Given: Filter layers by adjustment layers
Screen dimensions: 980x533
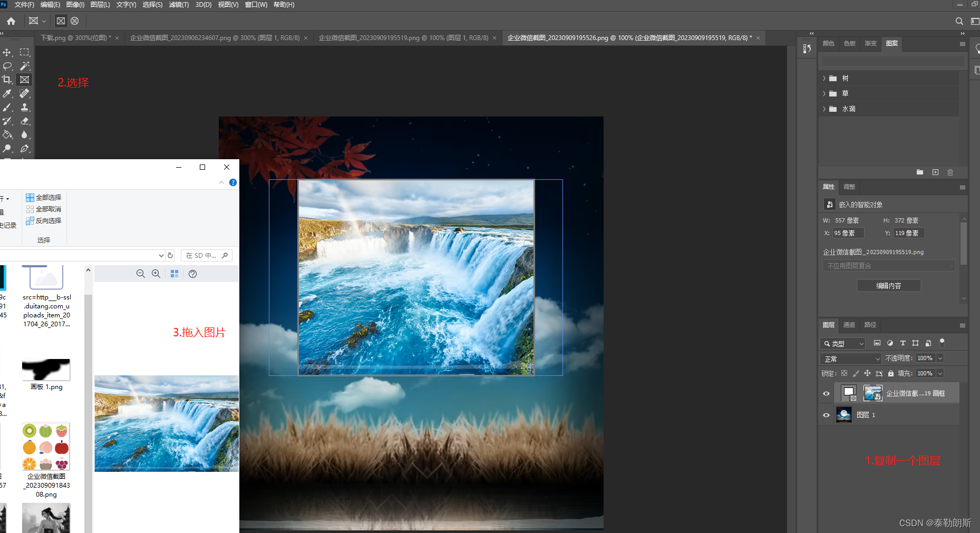Looking at the screenshot, I should tap(890, 343).
